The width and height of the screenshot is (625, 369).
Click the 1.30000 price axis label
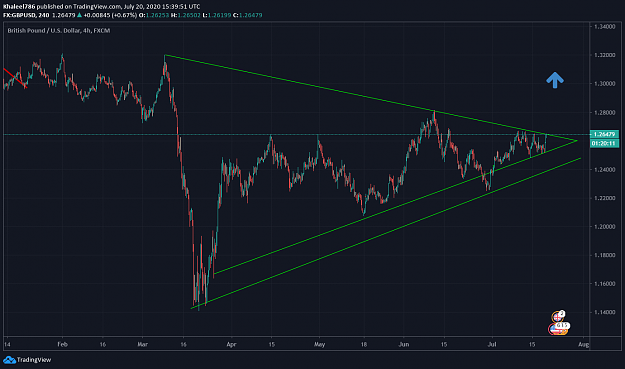point(605,84)
